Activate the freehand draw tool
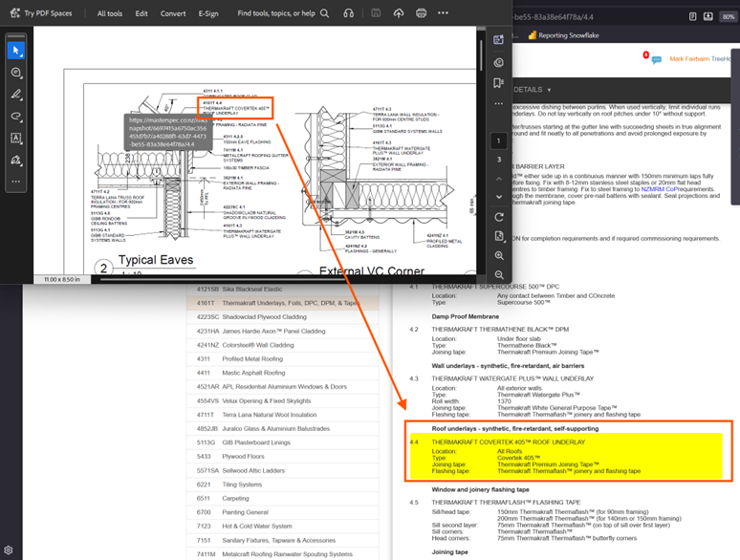740x560 pixels. [x=16, y=116]
